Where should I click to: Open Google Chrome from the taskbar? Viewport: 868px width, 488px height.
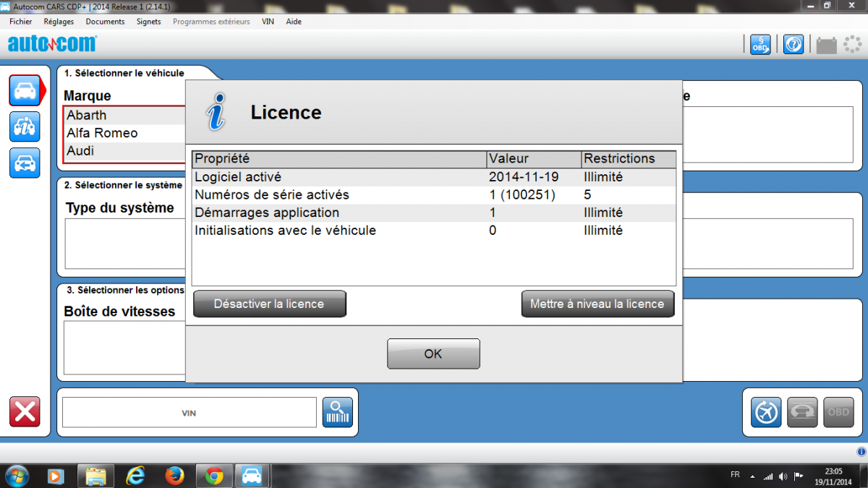213,476
